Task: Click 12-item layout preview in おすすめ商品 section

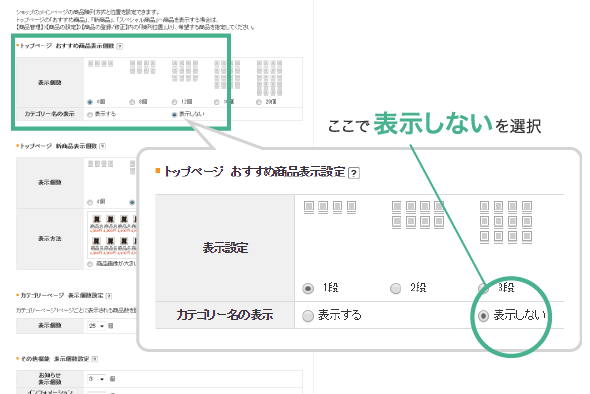Action: tap(185, 71)
